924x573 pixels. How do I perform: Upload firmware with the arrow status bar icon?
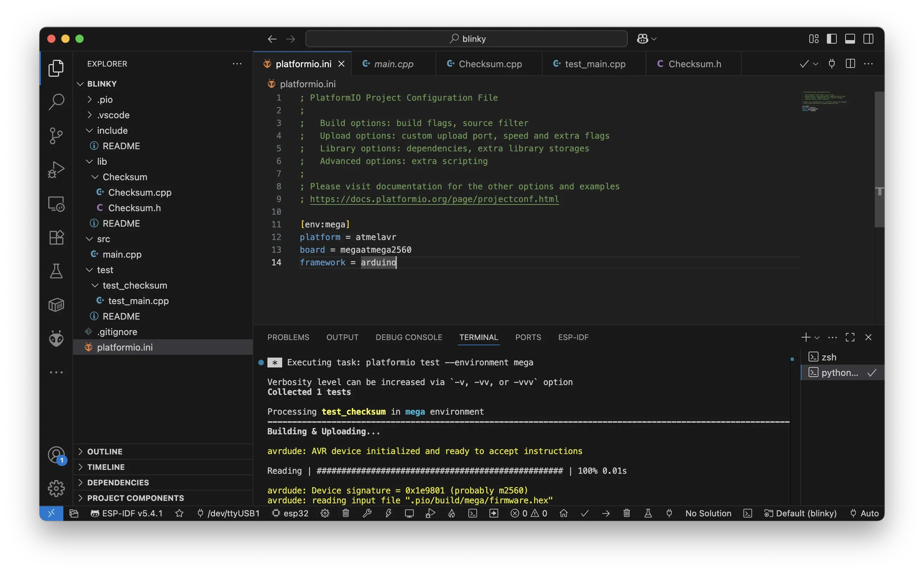coord(606,513)
